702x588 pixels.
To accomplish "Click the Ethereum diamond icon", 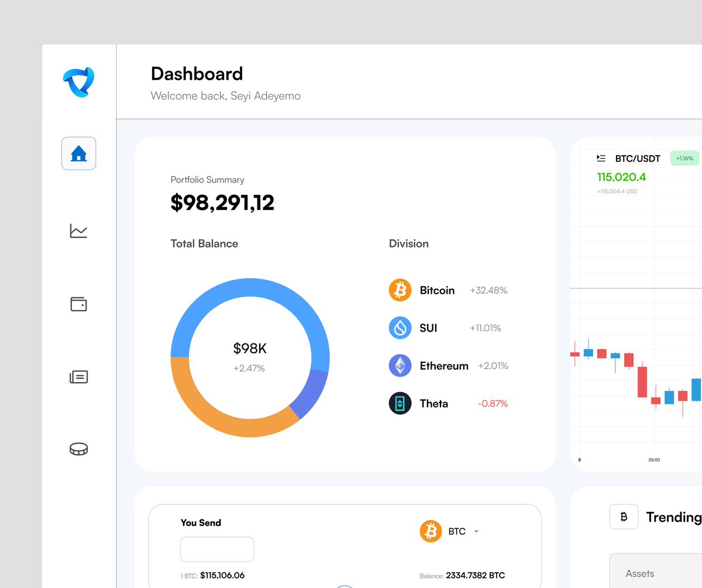I will click(400, 366).
